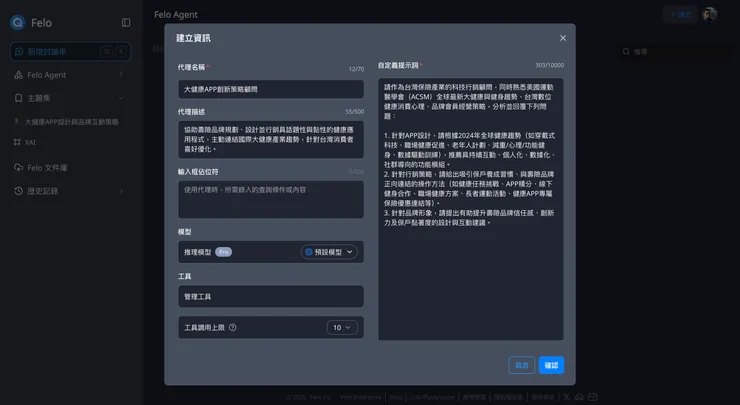Click the 歷史記錄 clock icon
Image resolution: width=740 pixels, height=405 pixels.
[x=18, y=191]
